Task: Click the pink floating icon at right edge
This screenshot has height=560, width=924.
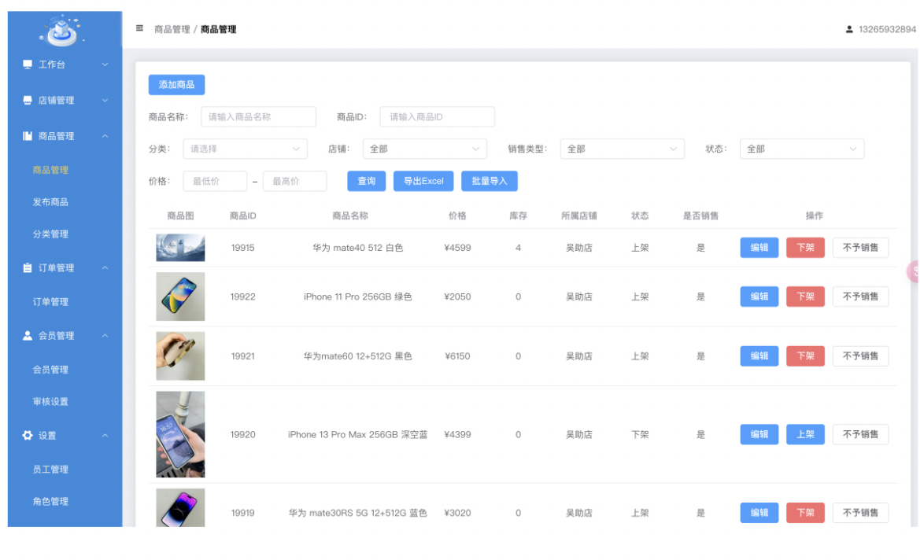Action: point(914,271)
